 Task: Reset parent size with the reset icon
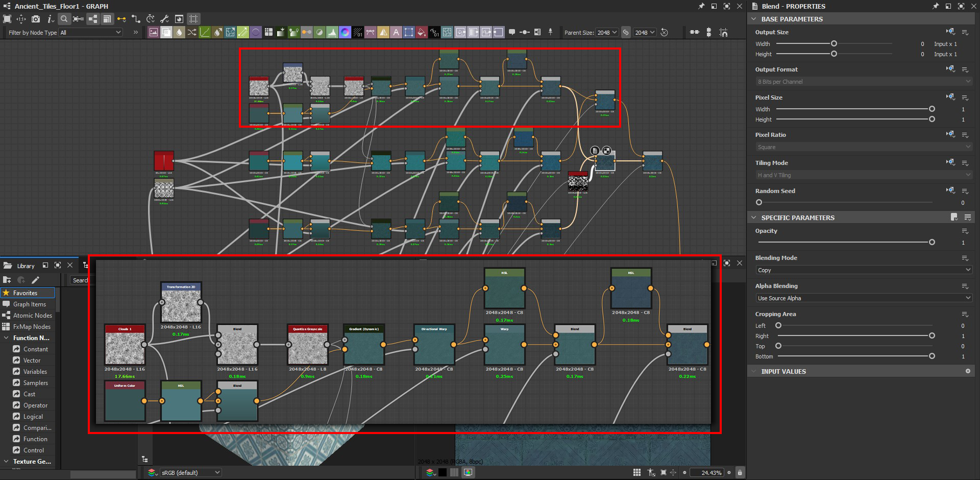664,32
